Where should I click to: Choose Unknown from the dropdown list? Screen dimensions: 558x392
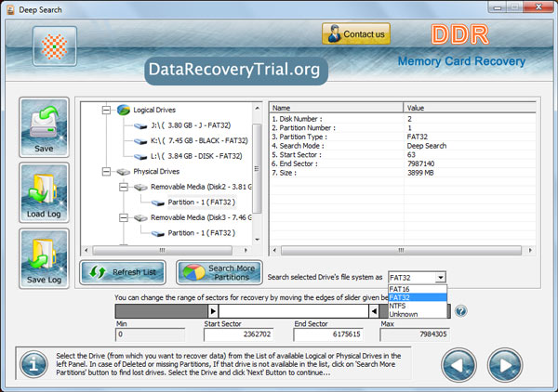pos(418,314)
